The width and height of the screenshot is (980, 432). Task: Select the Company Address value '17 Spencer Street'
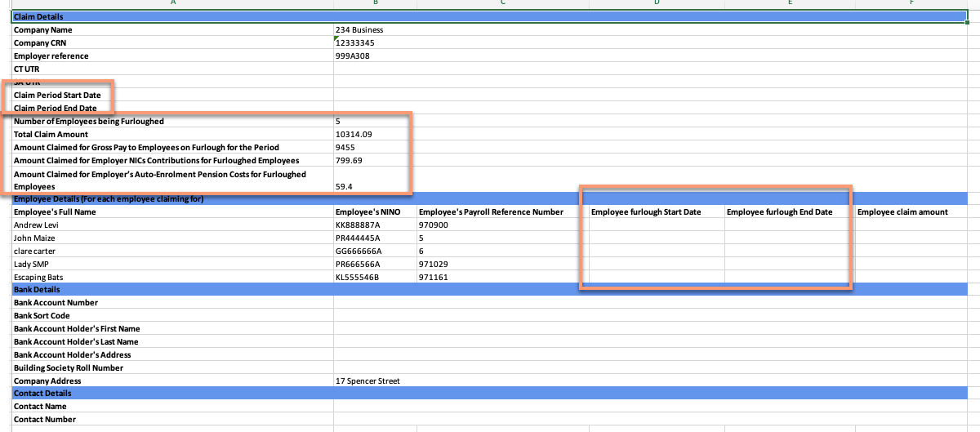coord(367,381)
